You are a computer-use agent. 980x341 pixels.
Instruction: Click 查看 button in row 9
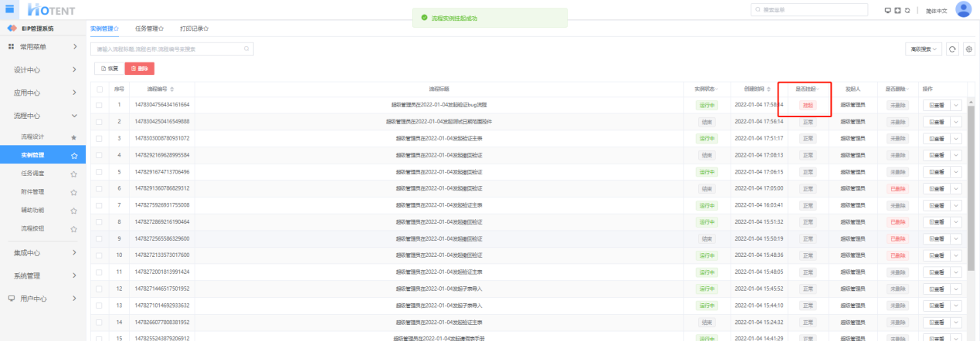(x=937, y=238)
